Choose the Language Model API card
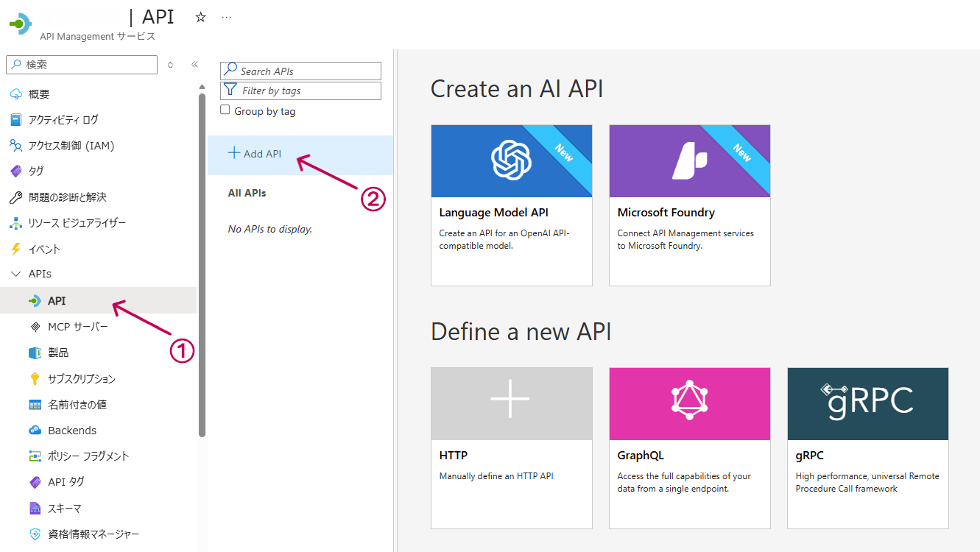 [x=512, y=205]
